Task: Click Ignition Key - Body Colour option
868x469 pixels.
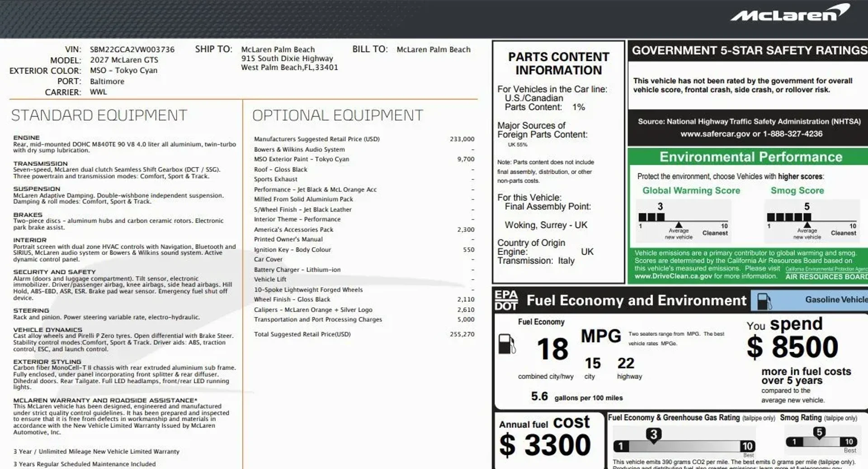Action: (x=292, y=249)
